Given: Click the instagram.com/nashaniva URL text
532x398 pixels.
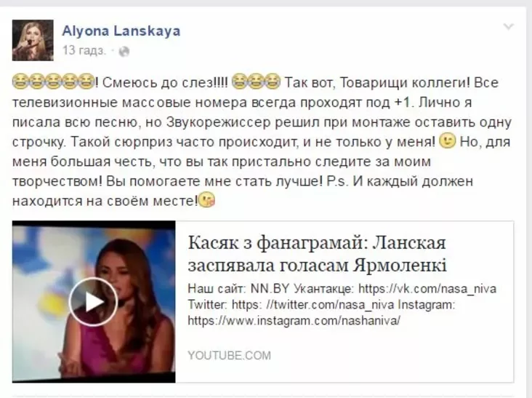Looking at the screenshot, I should pyautogui.click(x=294, y=320).
